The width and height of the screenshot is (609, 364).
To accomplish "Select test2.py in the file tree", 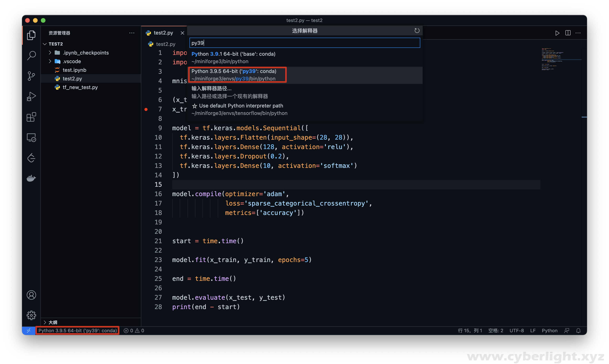I will pos(90,78).
